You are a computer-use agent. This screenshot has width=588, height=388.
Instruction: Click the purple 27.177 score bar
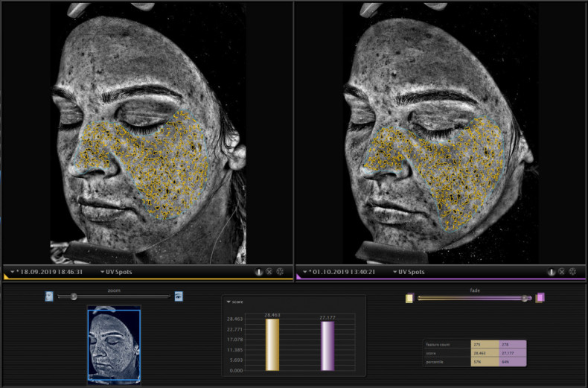[x=327, y=346]
